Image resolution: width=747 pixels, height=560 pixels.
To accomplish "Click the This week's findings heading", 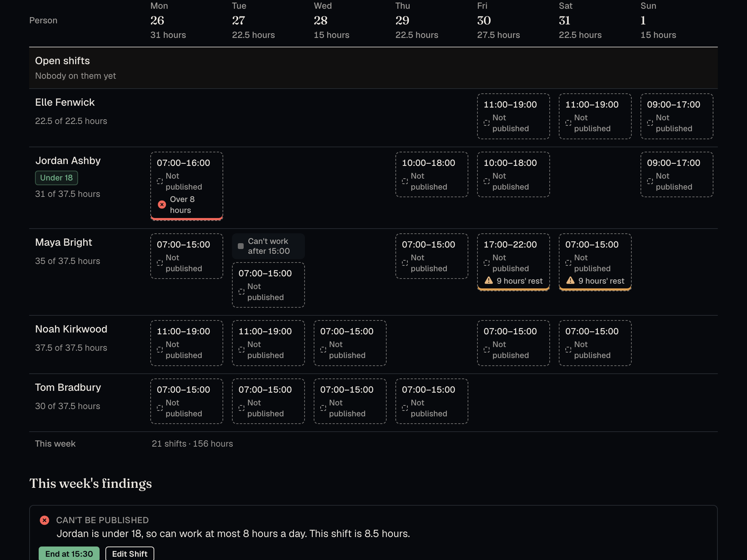I will [x=90, y=483].
